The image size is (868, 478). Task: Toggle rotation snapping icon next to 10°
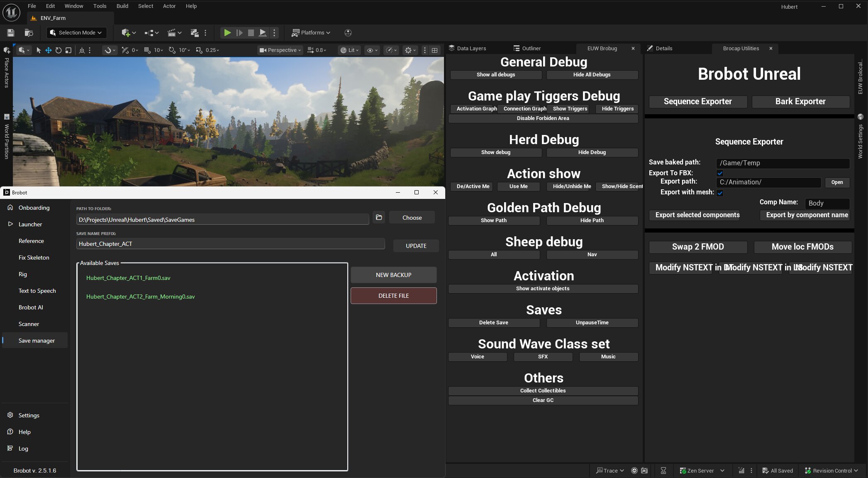172,50
